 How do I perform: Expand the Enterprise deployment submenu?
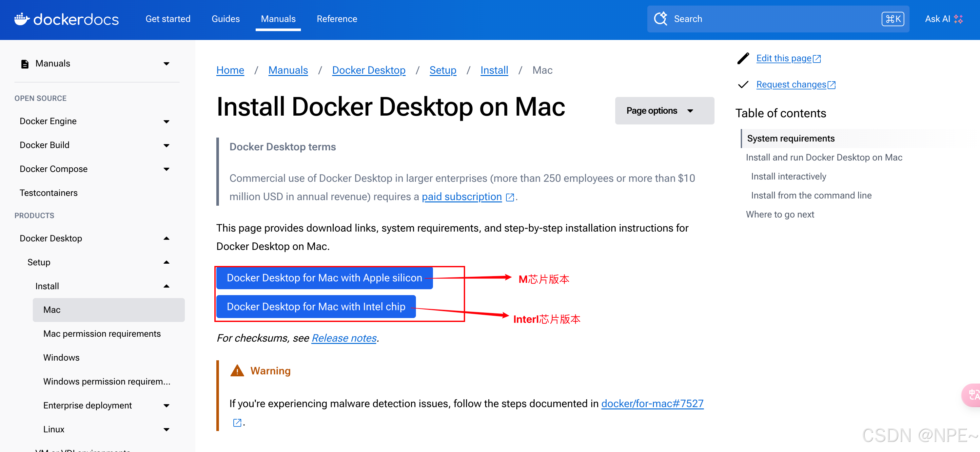coord(166,405)
